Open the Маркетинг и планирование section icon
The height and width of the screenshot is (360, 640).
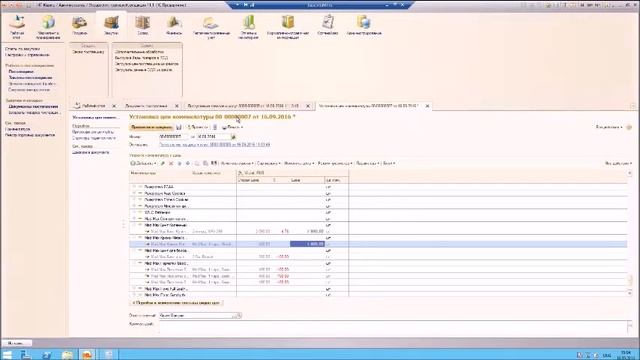(48, 27)
